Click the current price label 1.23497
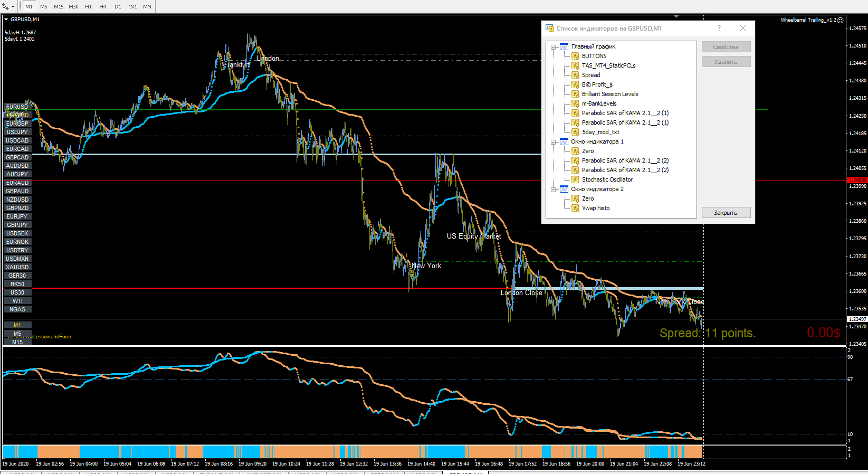Screen dimensions: 868x474 tap(857, 319)
